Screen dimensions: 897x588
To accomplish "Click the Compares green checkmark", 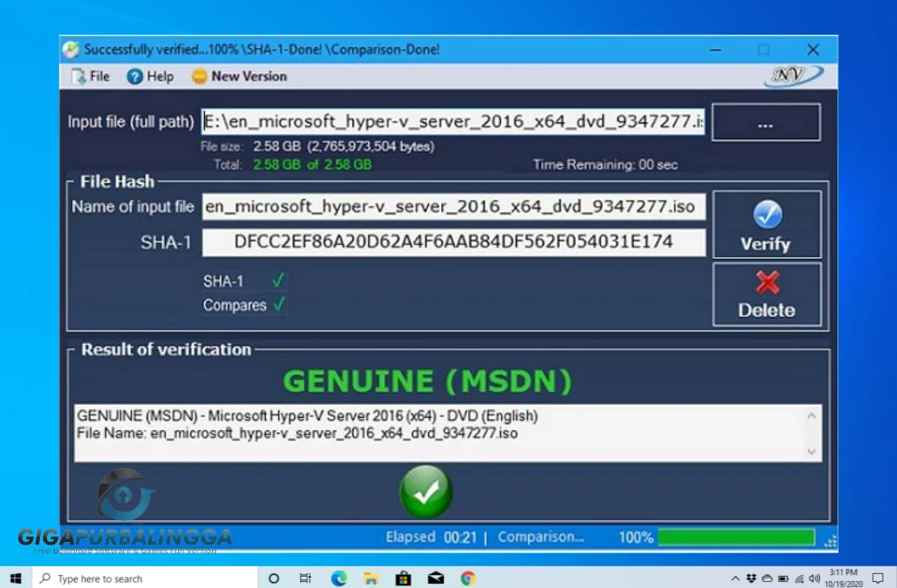I will pos(279,304).
